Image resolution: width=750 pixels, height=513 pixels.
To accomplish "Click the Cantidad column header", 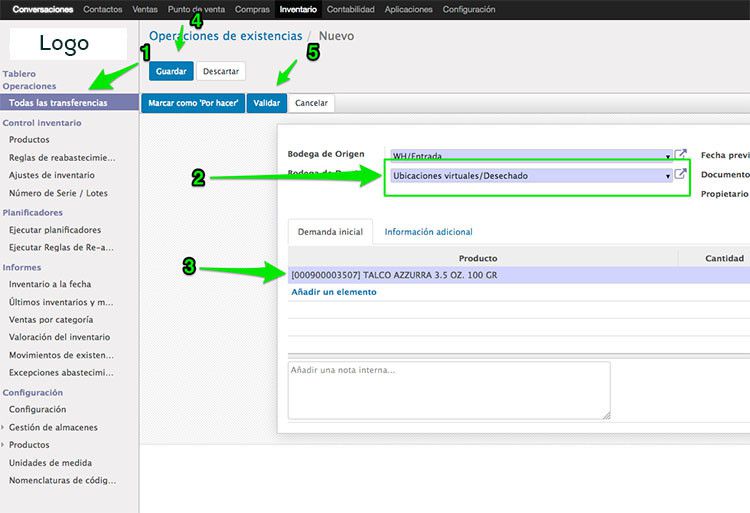I will (x=724, y=258).
